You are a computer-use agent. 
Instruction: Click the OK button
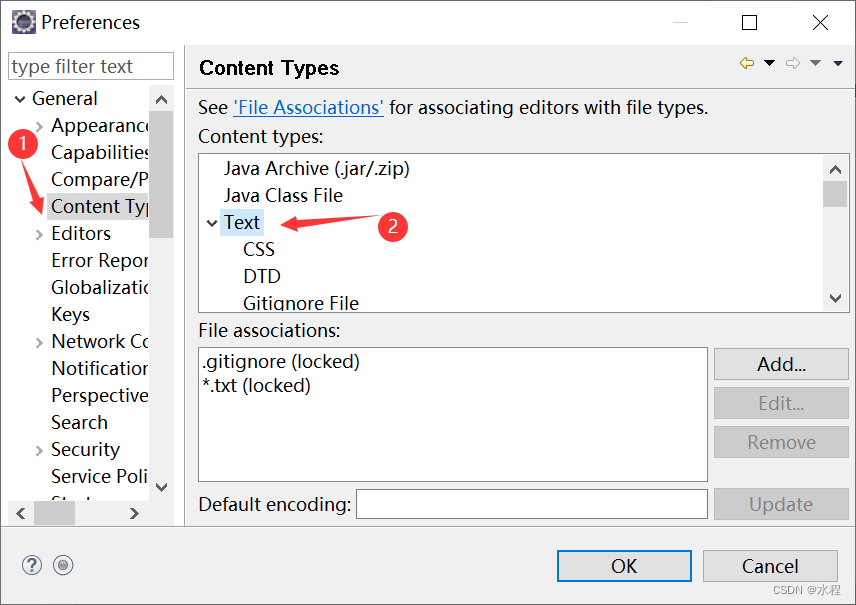(623, 566)
